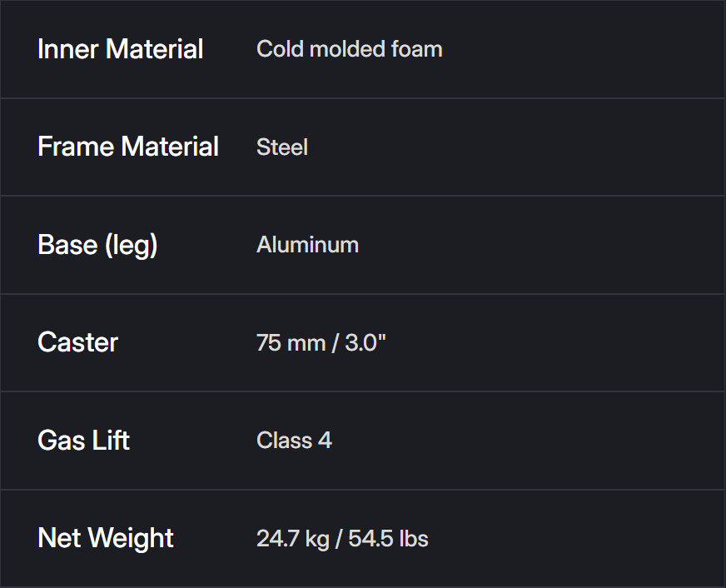Image resolution: width=726 pixels, height=588 pixels.
Task: Click the divider above the Net Weight row
Action: (363, 490)
